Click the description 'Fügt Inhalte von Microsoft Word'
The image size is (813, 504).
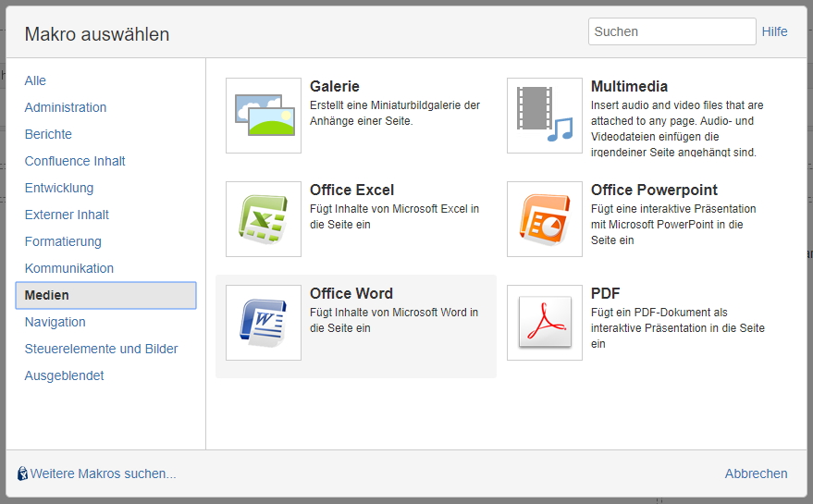click(x=394, y=321)
